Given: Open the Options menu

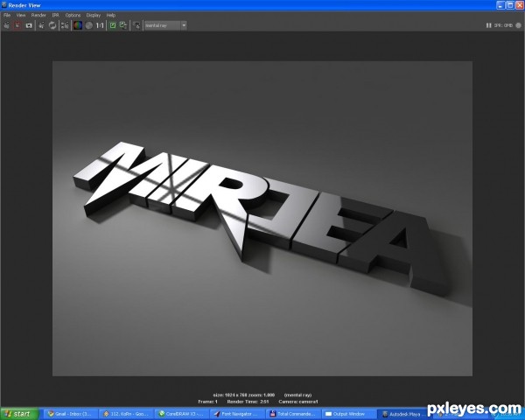Looking at the screenshot, I should click(73, 16).
